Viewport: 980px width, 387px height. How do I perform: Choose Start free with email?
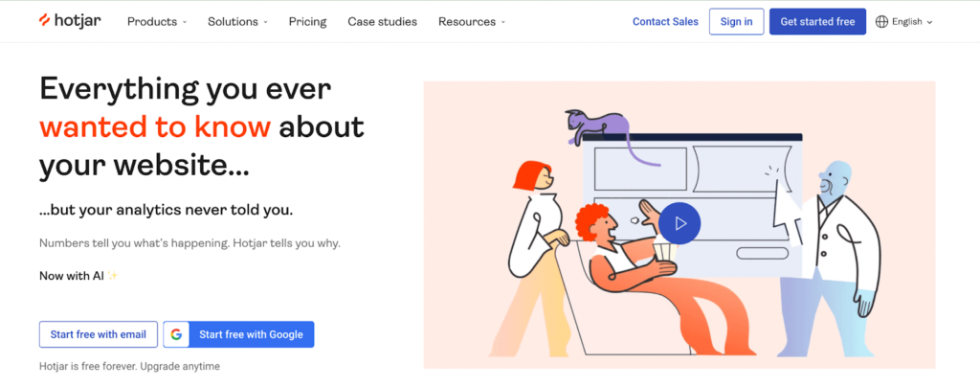[x=99, y=334]
